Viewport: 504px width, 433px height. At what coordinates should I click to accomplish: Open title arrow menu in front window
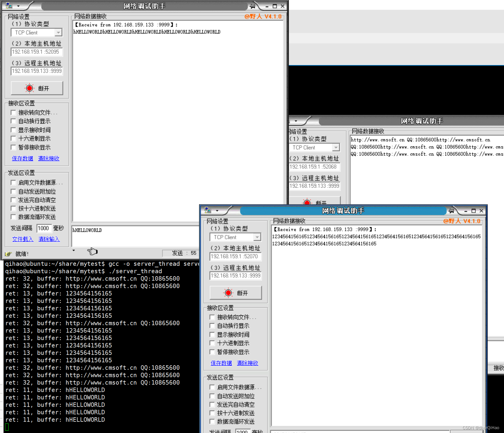click(217, 211)
